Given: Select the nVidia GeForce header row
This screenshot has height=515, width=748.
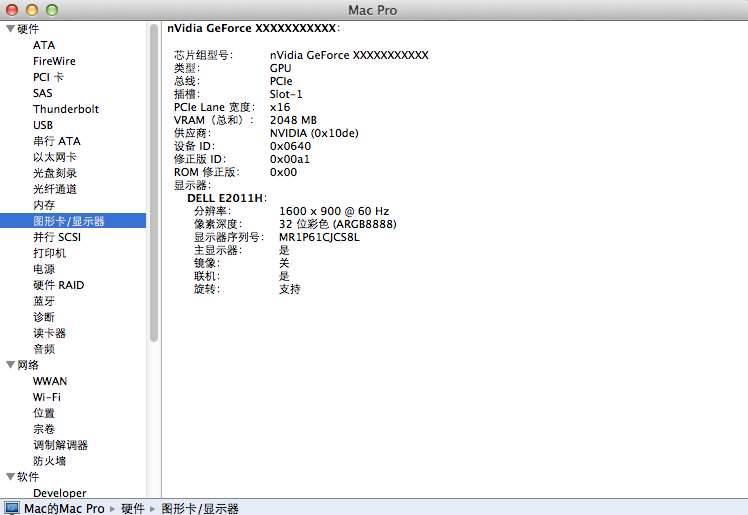Looking at the screenshot, I should (254, 28).
